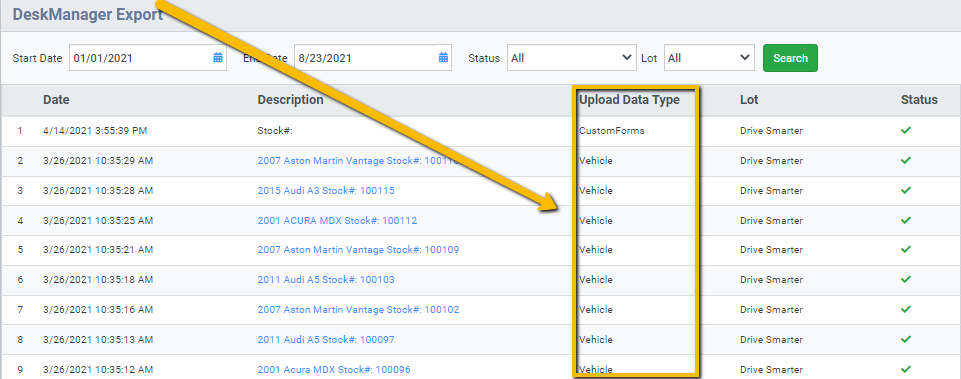Viewport: 961px width, 379px height.
Task: Open 2001 ACURA MDX Stock#: 100112 link
Action: [337, 220]
